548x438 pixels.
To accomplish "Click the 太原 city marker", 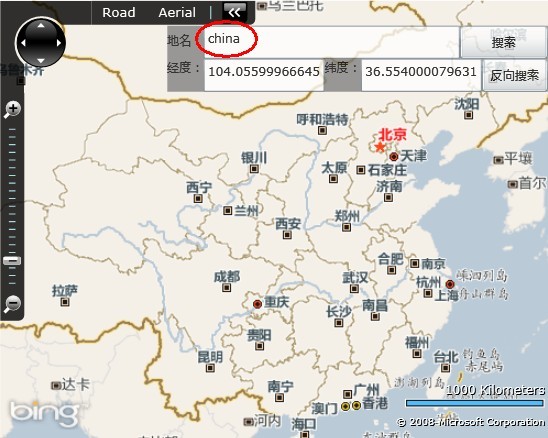I will pos(333,179).
